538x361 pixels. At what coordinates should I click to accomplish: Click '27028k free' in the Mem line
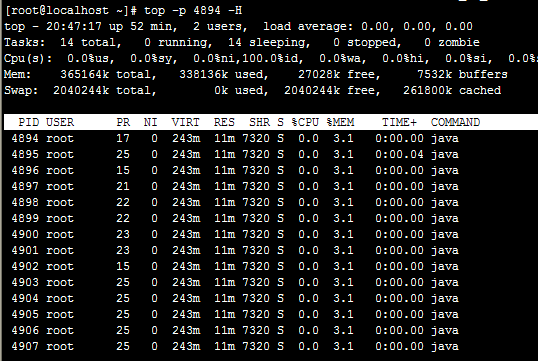click(339, 74)
